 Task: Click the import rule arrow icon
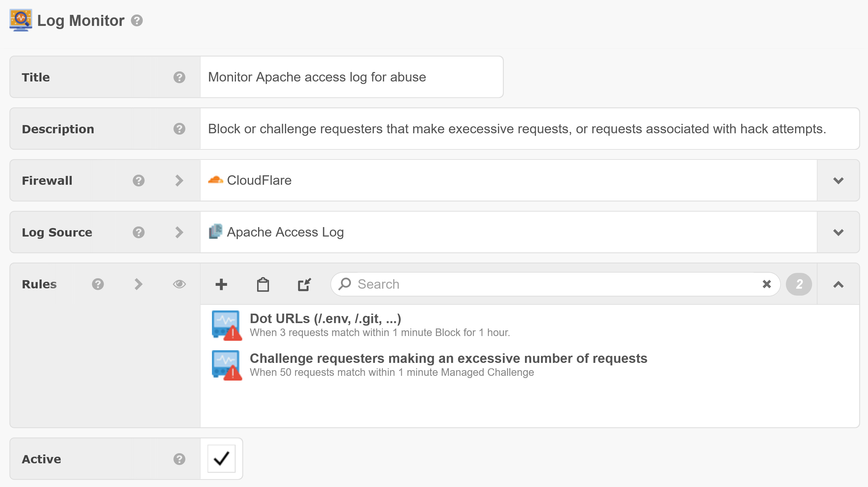click(x=304, y=284)
